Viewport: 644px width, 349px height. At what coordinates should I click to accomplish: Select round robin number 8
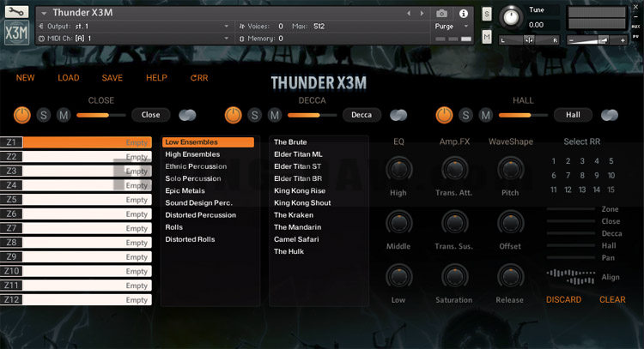click(582, 176)
